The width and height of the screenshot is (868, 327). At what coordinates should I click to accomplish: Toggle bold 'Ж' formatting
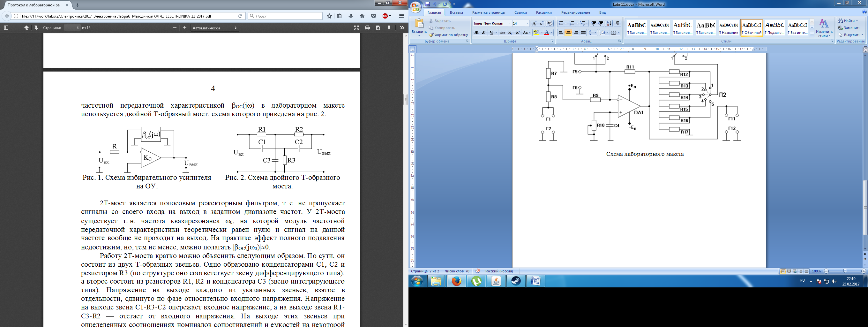pyautogui.click(x=476, y=33)
